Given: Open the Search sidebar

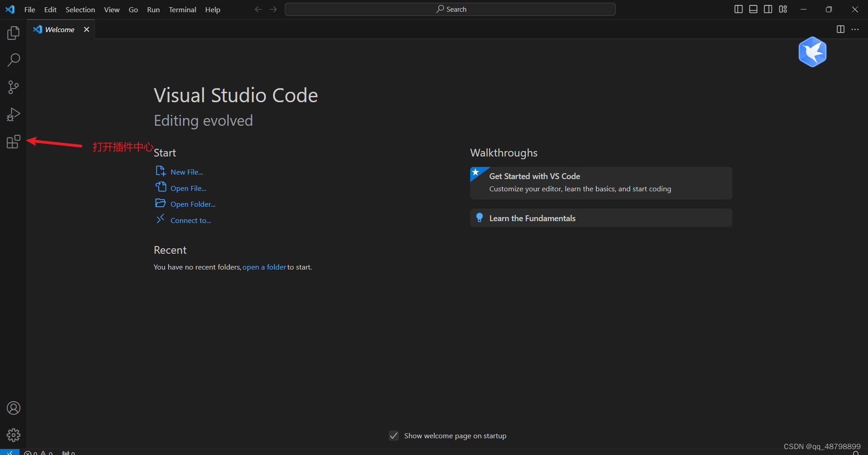Looking at the screenshot, I should pyautogui.click(x=13, y=60).
